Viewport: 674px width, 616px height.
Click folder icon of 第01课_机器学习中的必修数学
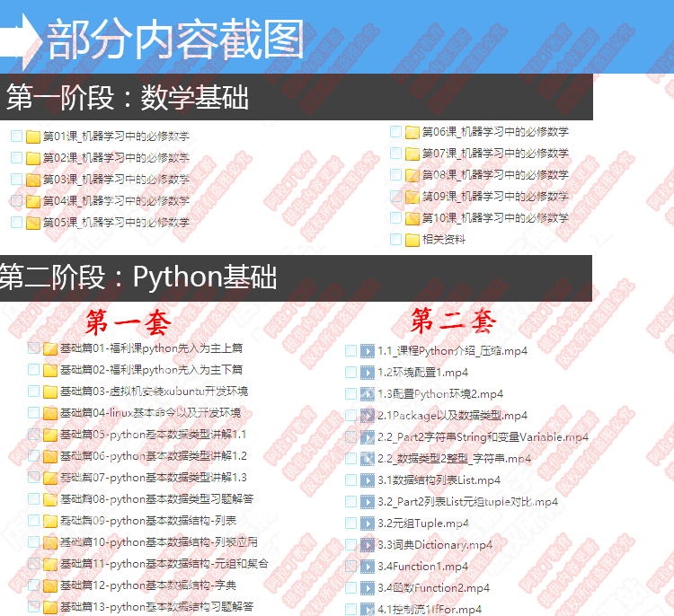(33, 136)
